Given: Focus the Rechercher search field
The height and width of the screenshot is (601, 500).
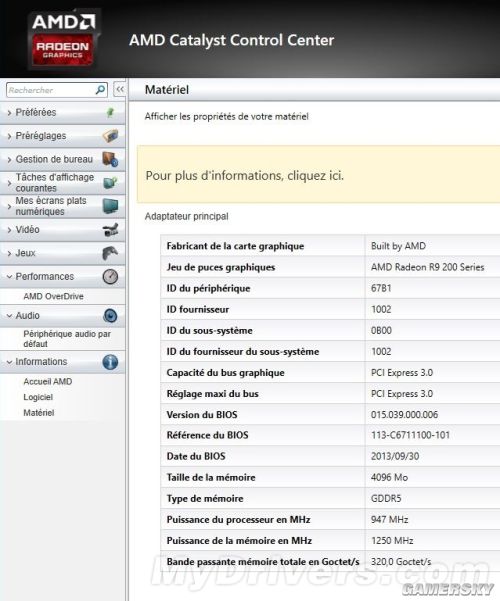Looking at the screenshot, I should click(x=51, y=90).
